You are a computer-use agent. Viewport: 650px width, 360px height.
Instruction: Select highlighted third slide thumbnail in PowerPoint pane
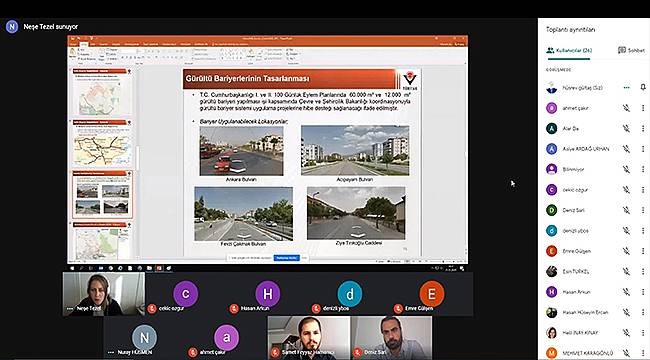coord(102,195)
